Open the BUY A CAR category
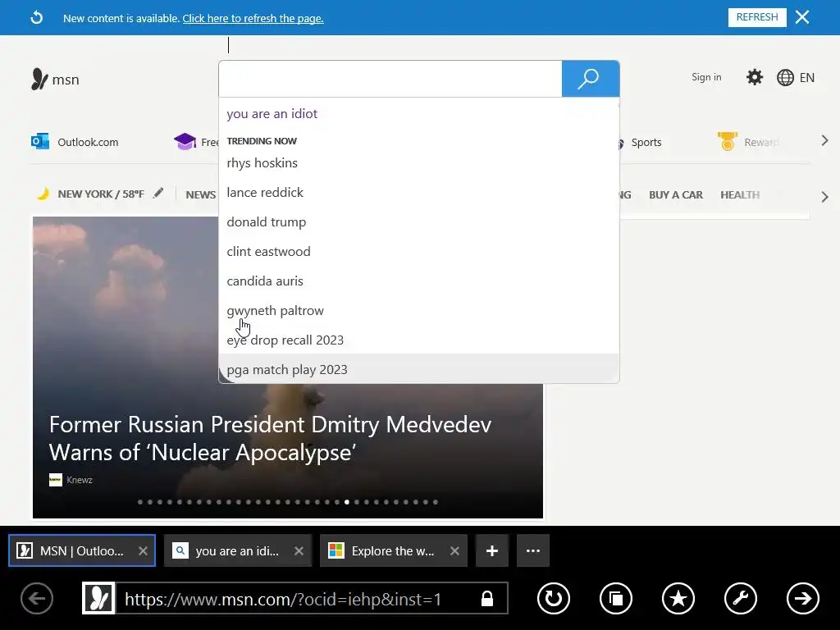The width and height of the screenshot is (840, 630). point(676,195)
